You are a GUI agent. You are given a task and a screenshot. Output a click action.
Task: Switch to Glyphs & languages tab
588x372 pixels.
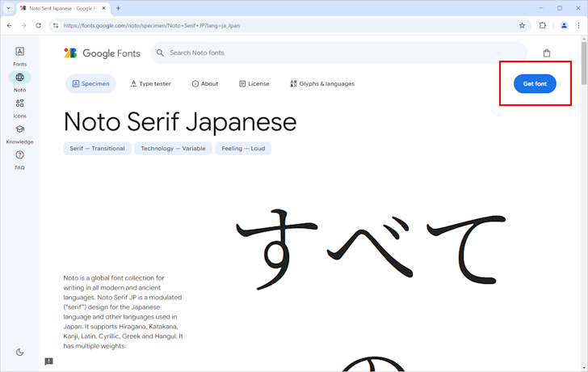[322, 84]
